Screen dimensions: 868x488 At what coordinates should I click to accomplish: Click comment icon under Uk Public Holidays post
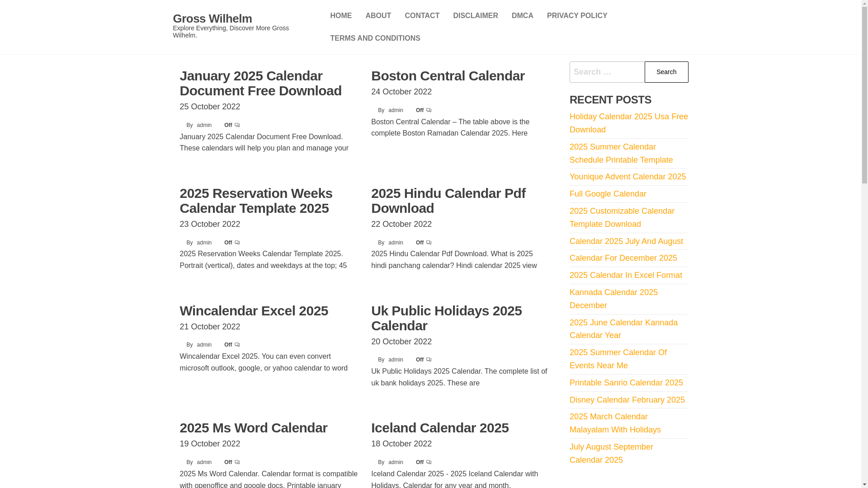point(429,360)
